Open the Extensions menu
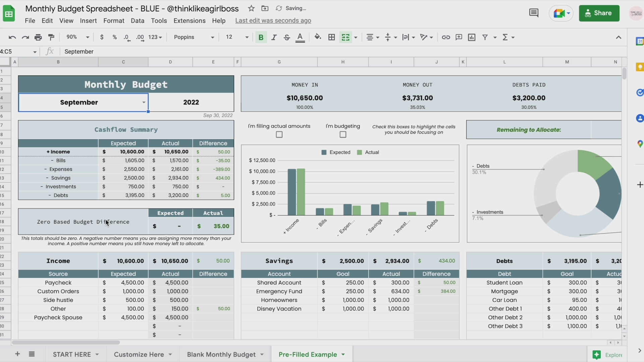 (189, 21)
